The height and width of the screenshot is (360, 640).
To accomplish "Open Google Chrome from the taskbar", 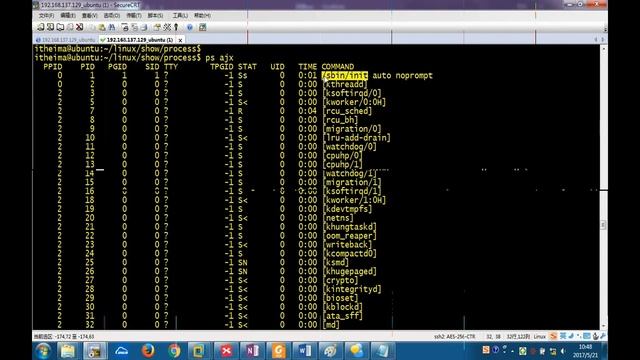I will [x=174, y=351].
